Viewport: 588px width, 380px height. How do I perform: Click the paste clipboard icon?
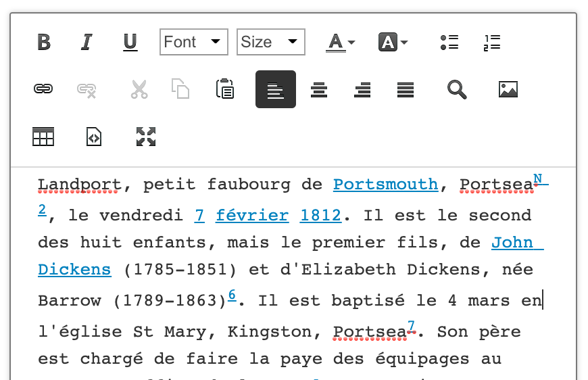click(x=224, y=89)
